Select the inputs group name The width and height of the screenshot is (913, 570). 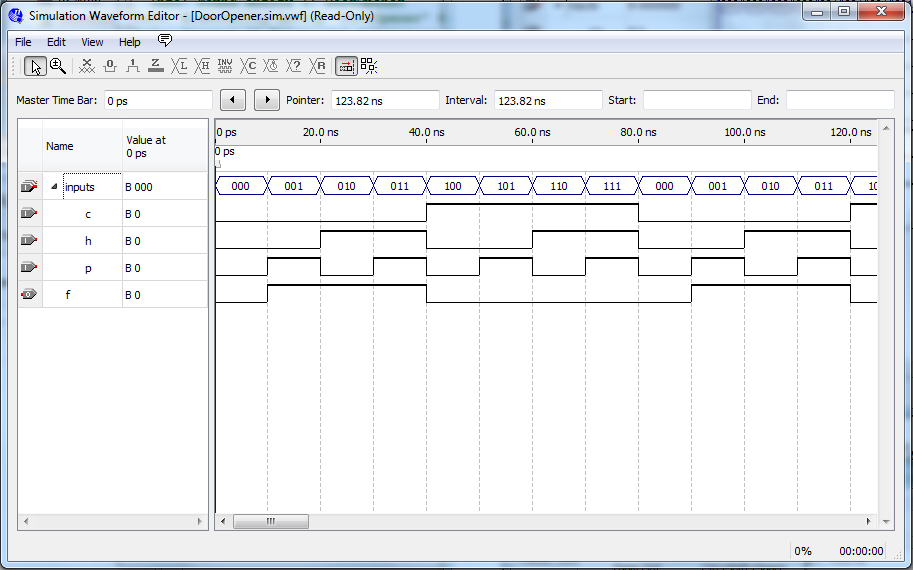tap(80, 187)
